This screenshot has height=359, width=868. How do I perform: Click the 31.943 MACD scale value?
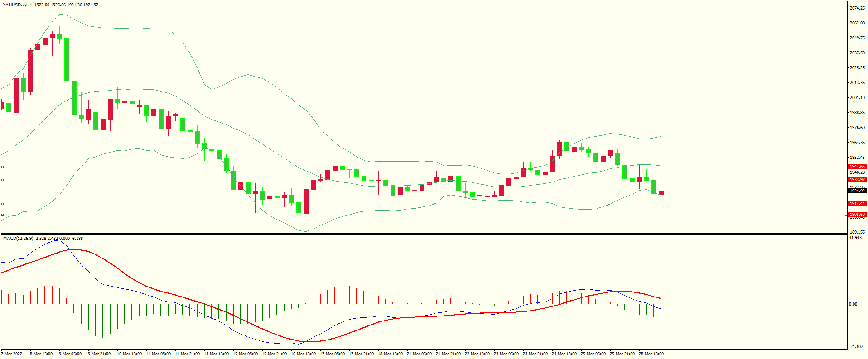pyautogui.click(x=855, y=238)
